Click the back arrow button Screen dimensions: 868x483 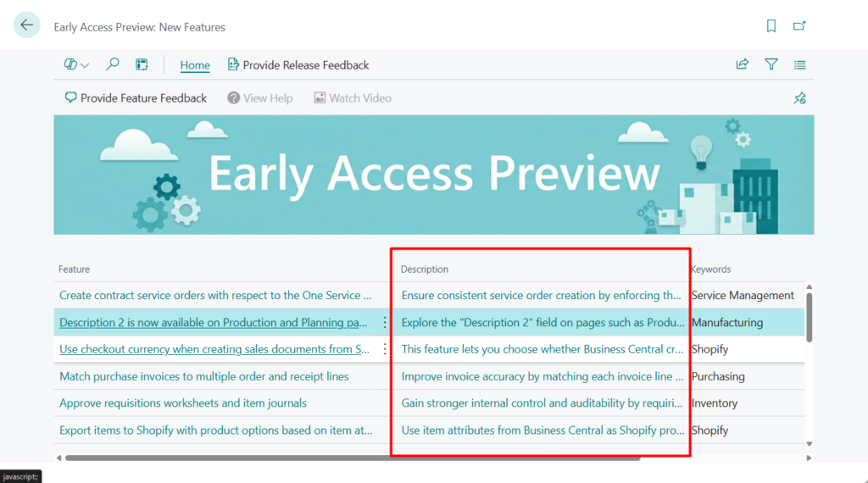point(27,25)
